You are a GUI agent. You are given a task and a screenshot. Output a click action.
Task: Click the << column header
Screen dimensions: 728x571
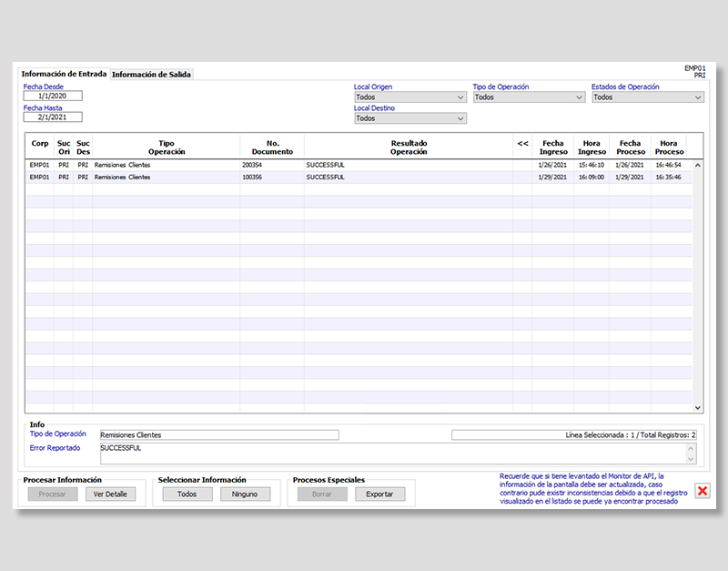tap(522, 148)
